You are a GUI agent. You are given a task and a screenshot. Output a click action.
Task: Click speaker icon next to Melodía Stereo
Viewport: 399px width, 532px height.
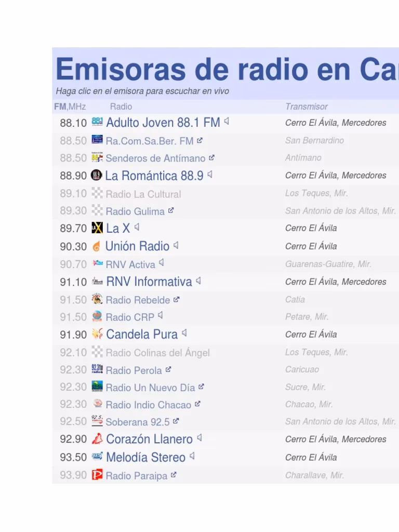point(192,456)
